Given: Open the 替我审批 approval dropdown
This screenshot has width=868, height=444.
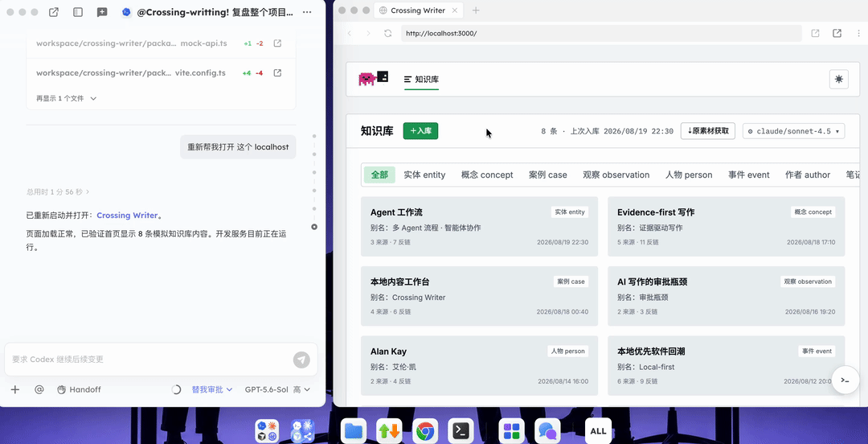Looking at the screenshot, I should 212,389.
